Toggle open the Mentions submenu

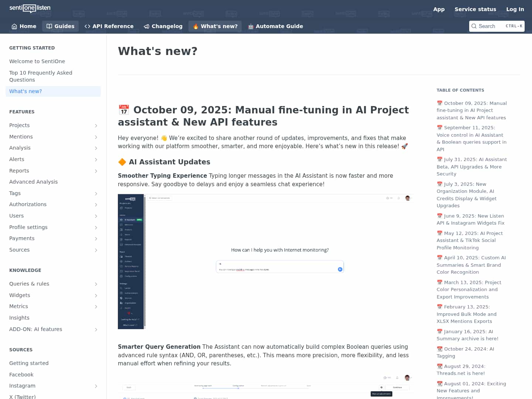click(x=96, y=137)
